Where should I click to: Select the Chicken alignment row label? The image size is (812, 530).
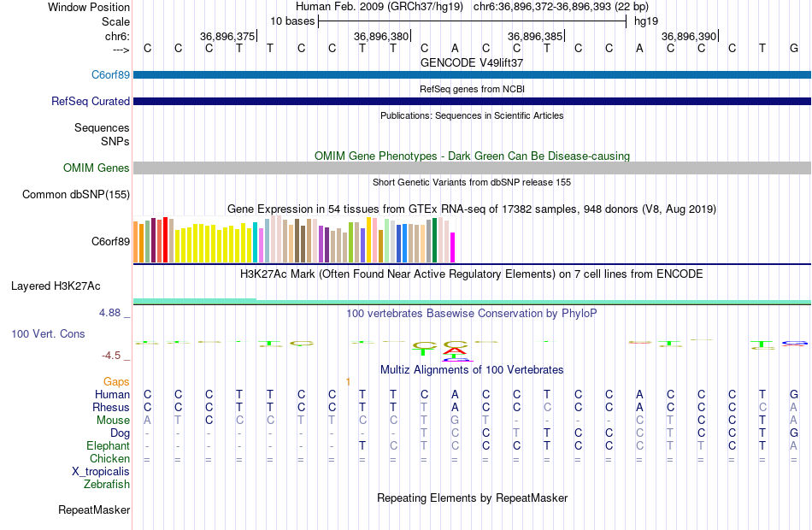(x=109, y=458)
